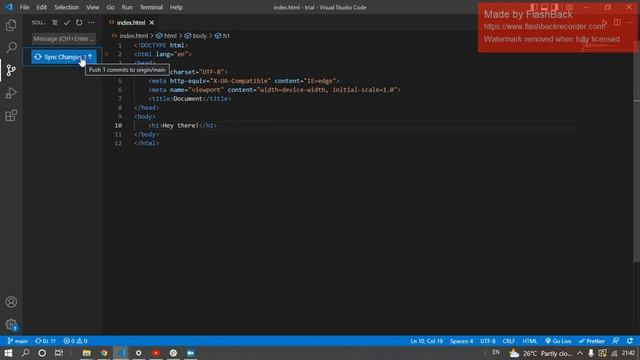Click the Task View icon in taskbar
640x360 pixels.
pyautogui.click(x=59, y=353)
